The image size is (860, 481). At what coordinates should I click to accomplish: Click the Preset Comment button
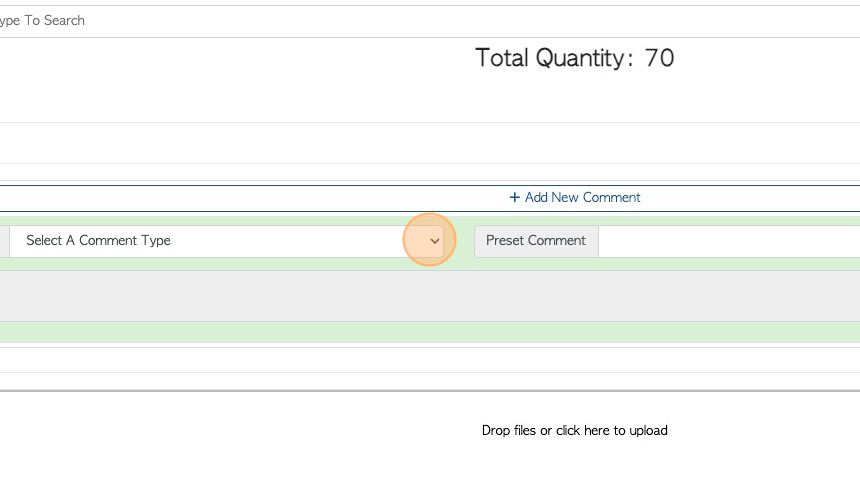point(536,241)
